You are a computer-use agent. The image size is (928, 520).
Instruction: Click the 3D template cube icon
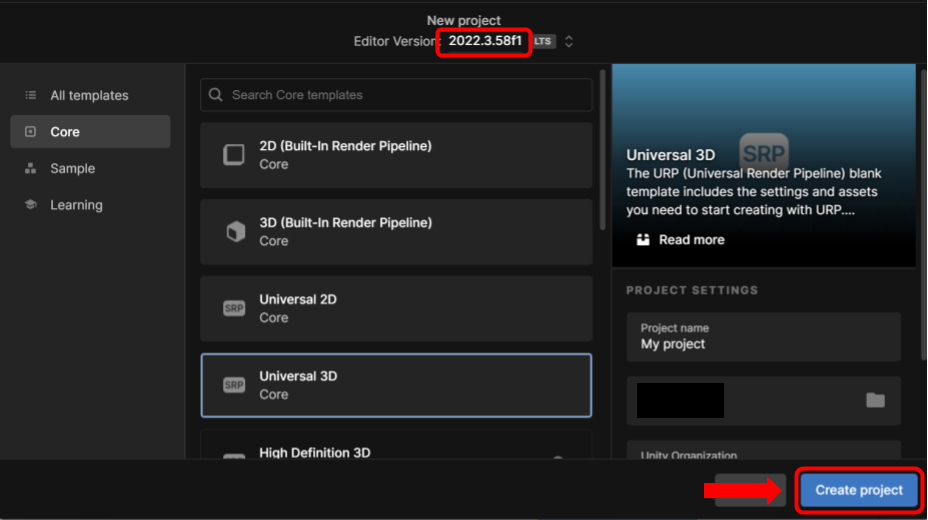click(x=235, y=231)
